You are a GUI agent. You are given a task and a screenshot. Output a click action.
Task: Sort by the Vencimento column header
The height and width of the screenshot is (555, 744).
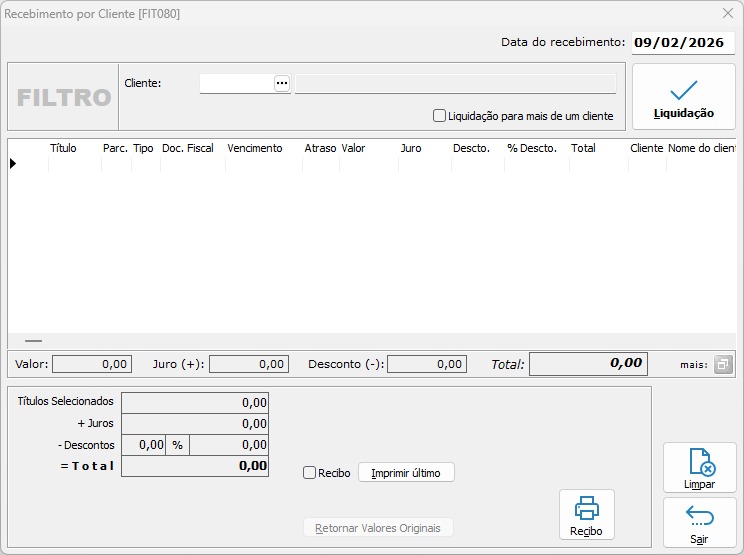pyautogui.click(x=255, y=148)
